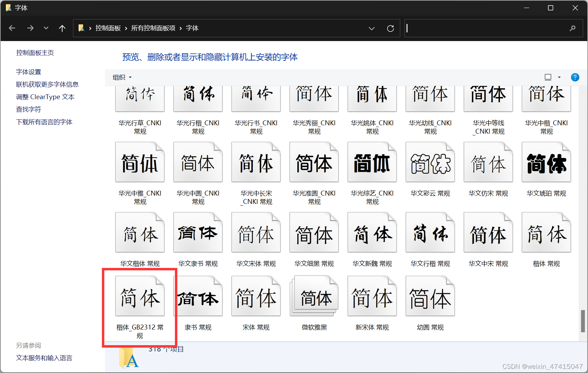Select 华光行楷_CNKI 常规 font icon

tap(198, 98)
